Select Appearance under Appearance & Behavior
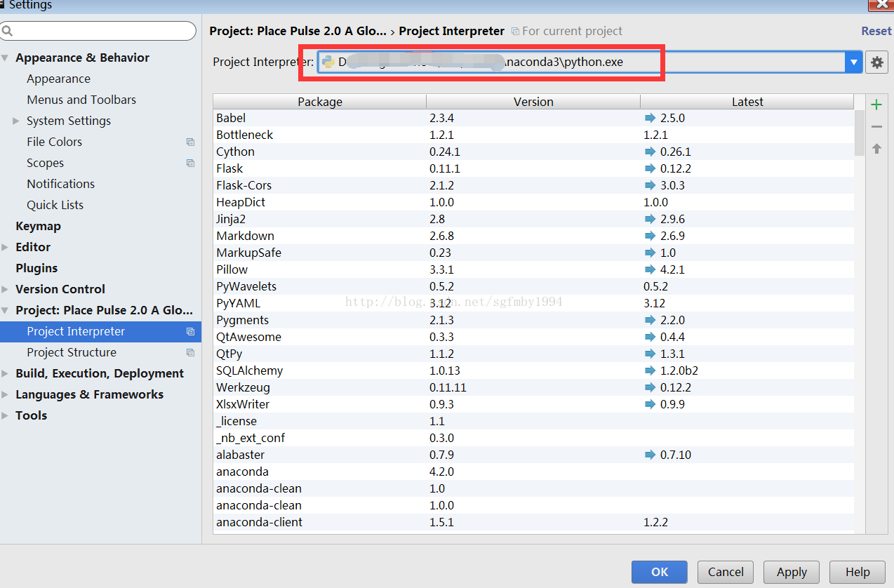 (58, 79)
